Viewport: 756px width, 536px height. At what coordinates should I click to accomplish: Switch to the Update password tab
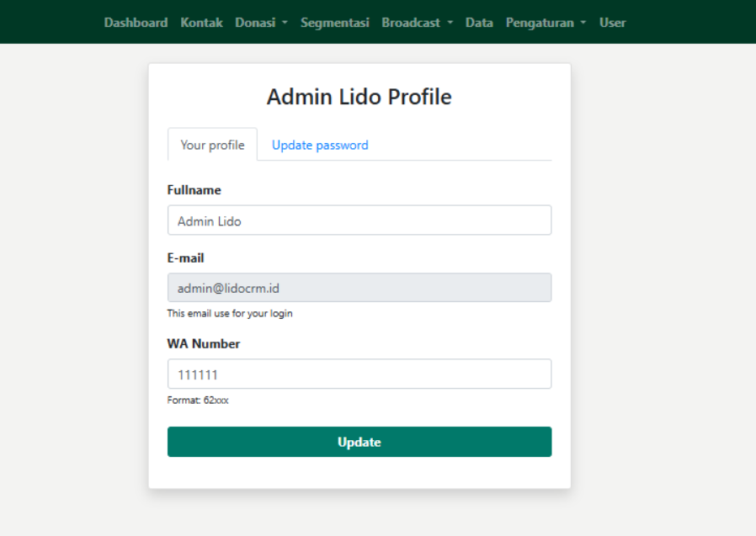320,145
